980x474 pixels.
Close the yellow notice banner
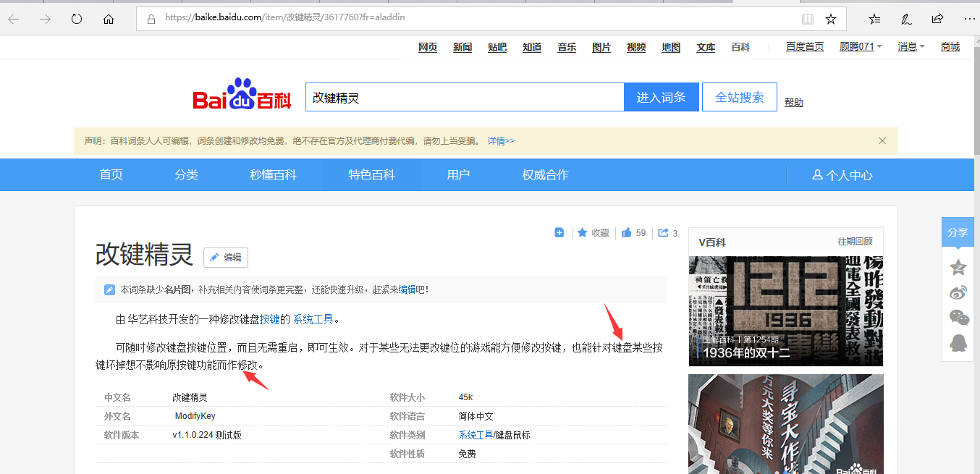click(x=882, y=141)
